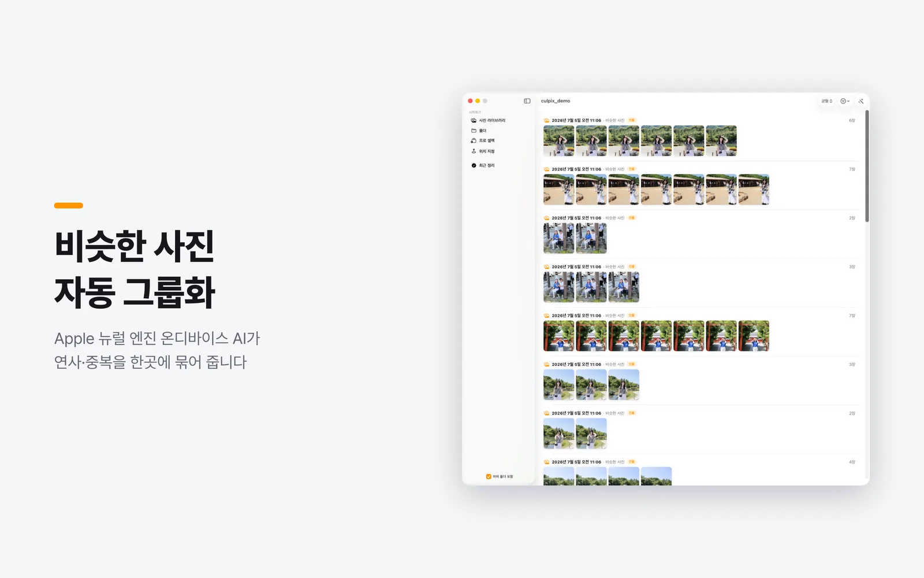
Task: Click the 인물 tag in the red temple group
Action: [632, 316]
